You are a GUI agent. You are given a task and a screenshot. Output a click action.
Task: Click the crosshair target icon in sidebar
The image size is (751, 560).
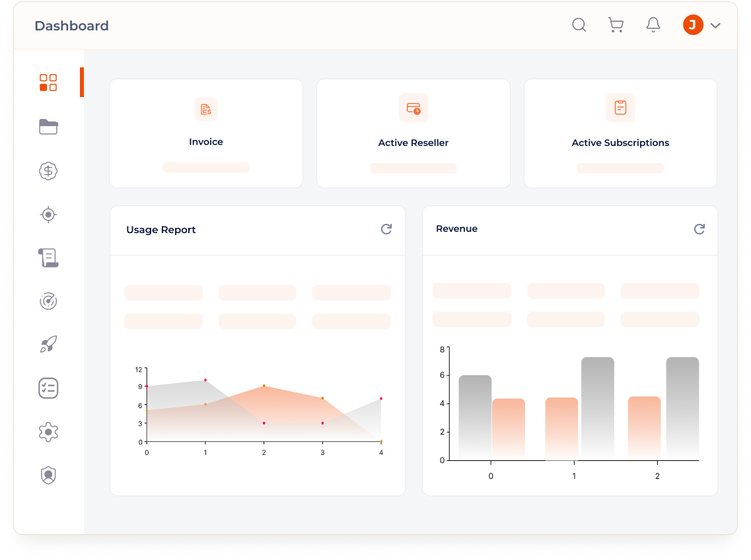pyautogui.click(x=48, y=215)
